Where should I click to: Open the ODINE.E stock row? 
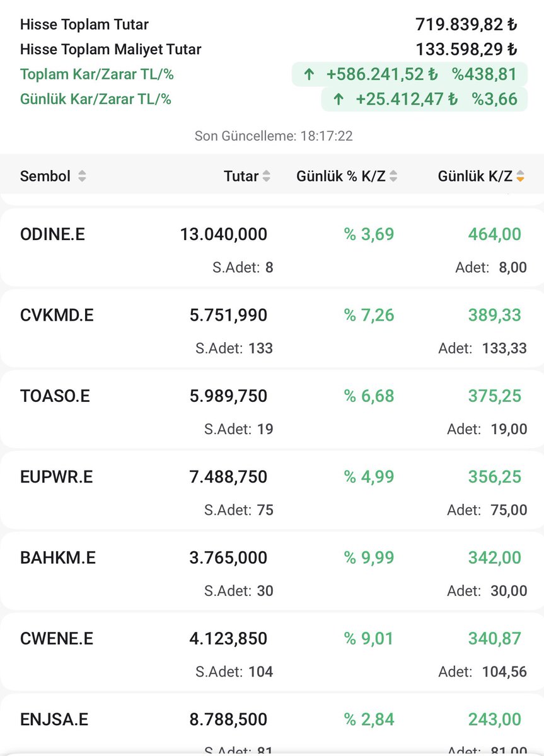click(272, 249)
